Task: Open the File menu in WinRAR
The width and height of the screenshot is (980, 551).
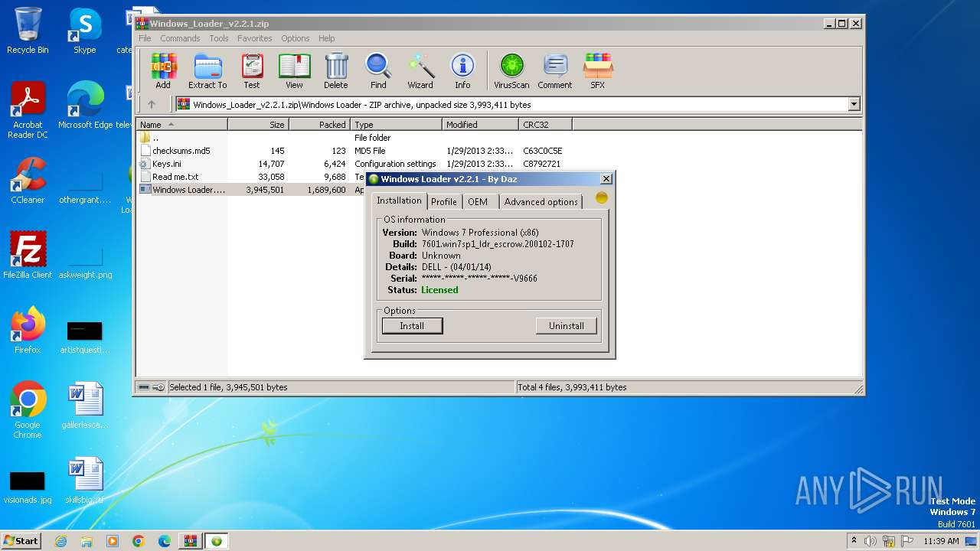Action: point(145,38)
